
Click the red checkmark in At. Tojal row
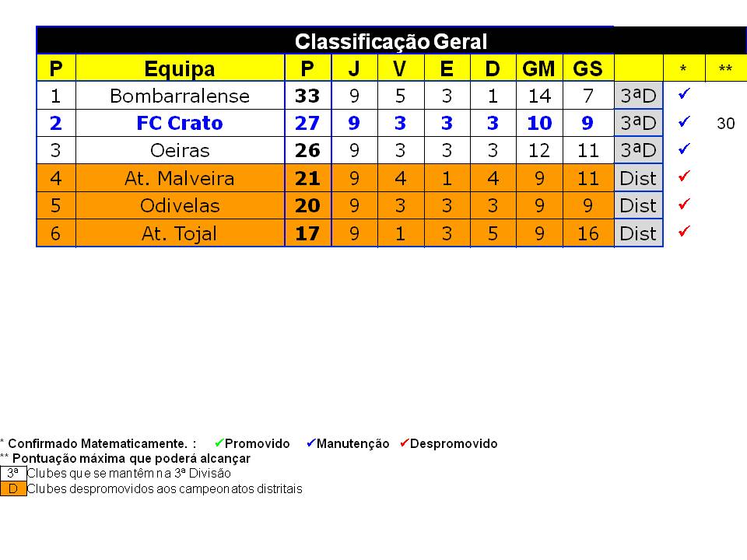point(684,232)
